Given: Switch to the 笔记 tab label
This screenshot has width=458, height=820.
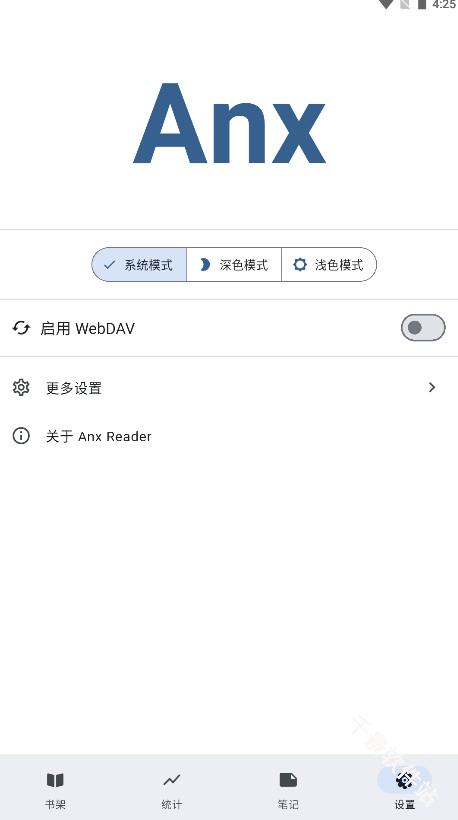Looking at the screenshot, I should point(288,804).
